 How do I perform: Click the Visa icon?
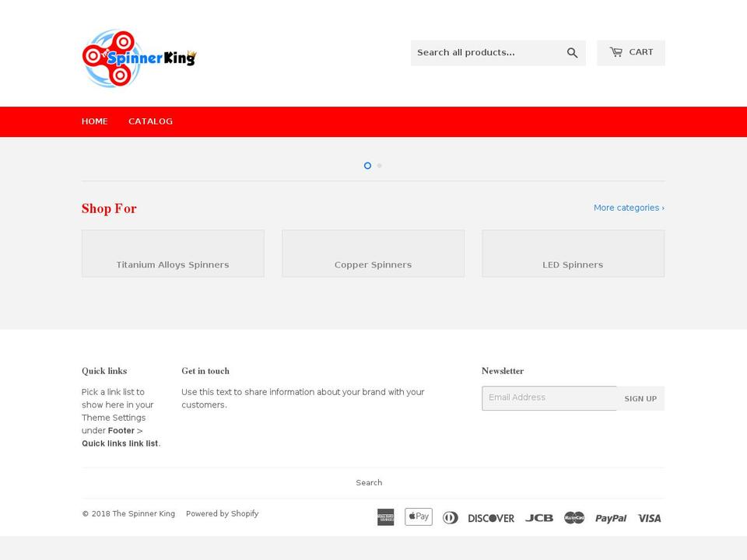(x=649, y=518)
